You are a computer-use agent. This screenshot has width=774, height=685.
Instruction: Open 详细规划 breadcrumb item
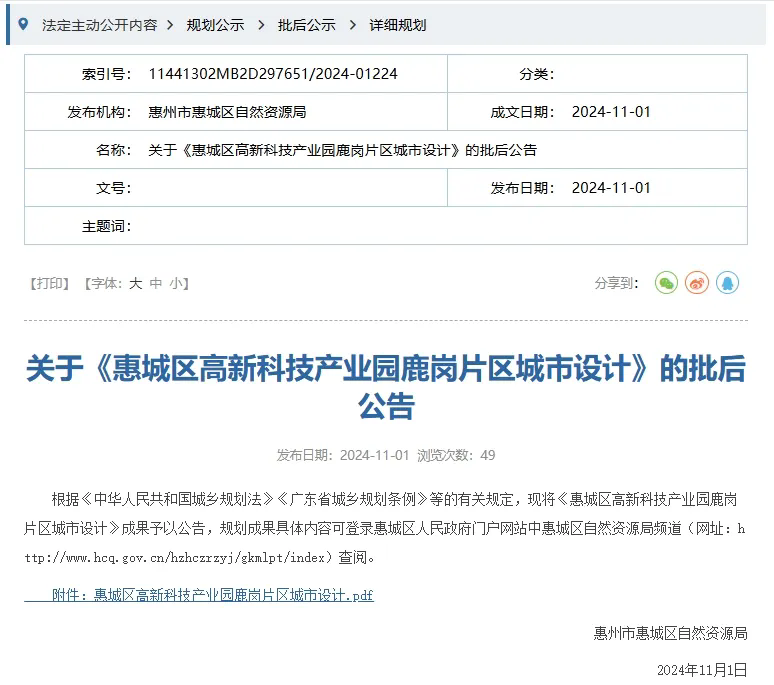(397, 24)
